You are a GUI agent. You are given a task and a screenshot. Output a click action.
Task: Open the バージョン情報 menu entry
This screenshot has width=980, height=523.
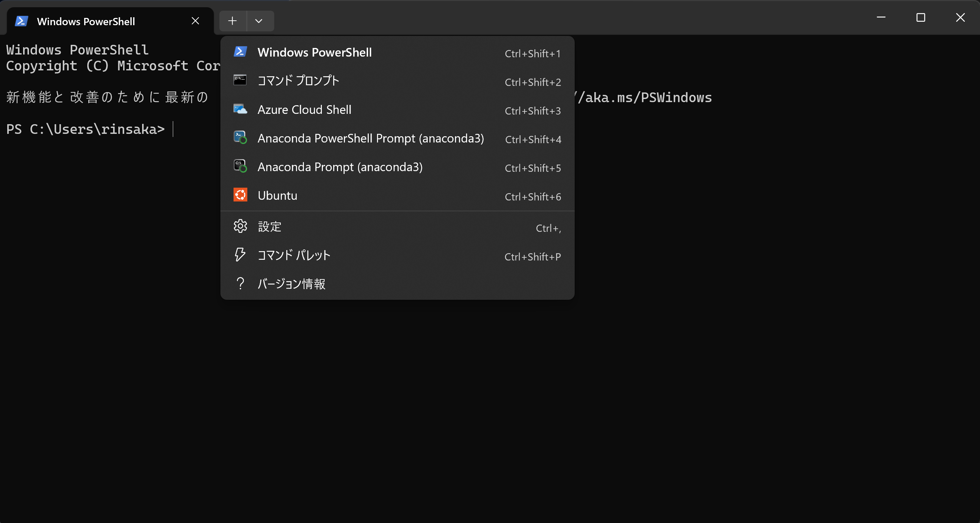point(291,284)
